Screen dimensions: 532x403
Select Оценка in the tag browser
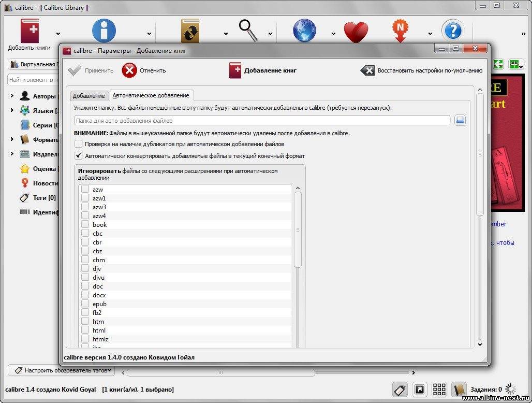tap(45, 169)
